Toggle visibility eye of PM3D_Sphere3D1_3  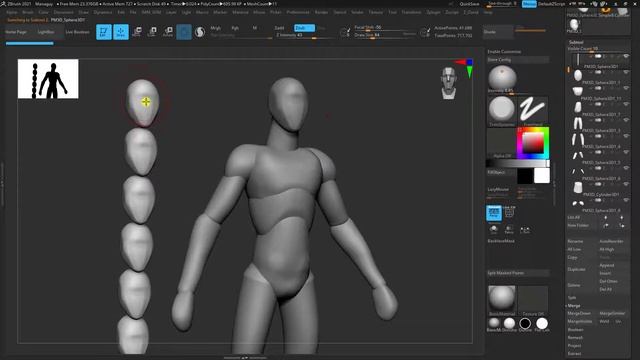(626, 120)
